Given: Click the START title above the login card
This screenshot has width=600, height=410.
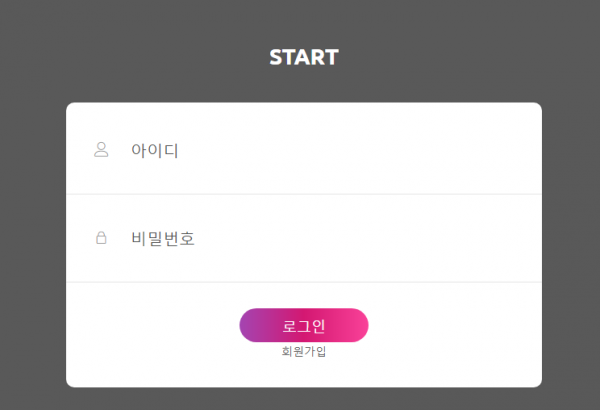Looking at the screenshot, I should click(304, 57).
